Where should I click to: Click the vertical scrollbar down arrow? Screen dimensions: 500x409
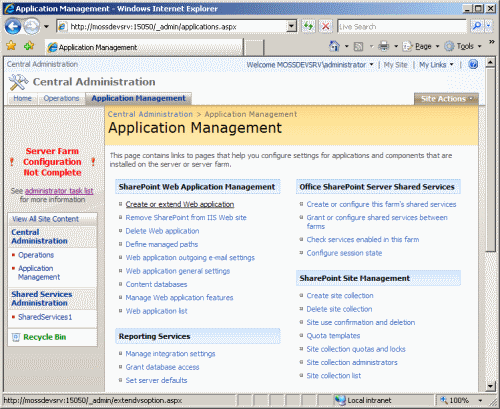pyautogui.click(x=490, y=386)
